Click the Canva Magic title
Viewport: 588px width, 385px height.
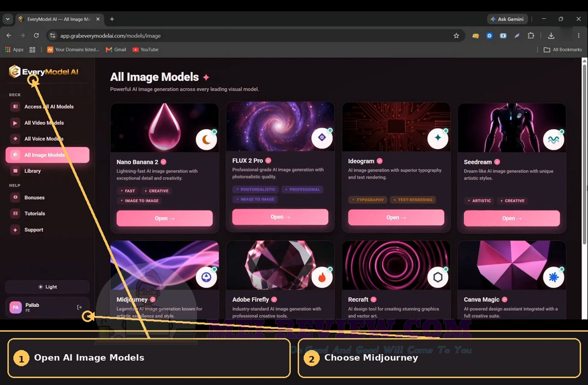(482, 299)
